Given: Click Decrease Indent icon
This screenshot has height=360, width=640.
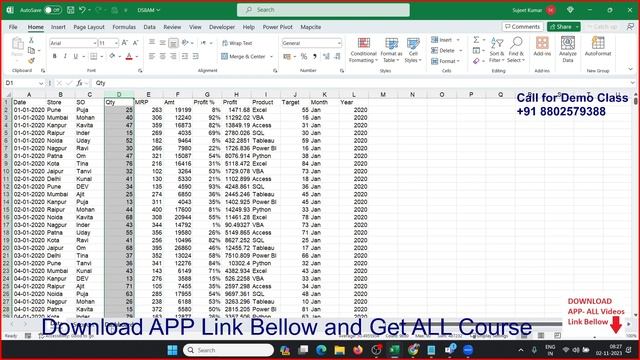Looking at the screenshot, I should coord(185,56).
